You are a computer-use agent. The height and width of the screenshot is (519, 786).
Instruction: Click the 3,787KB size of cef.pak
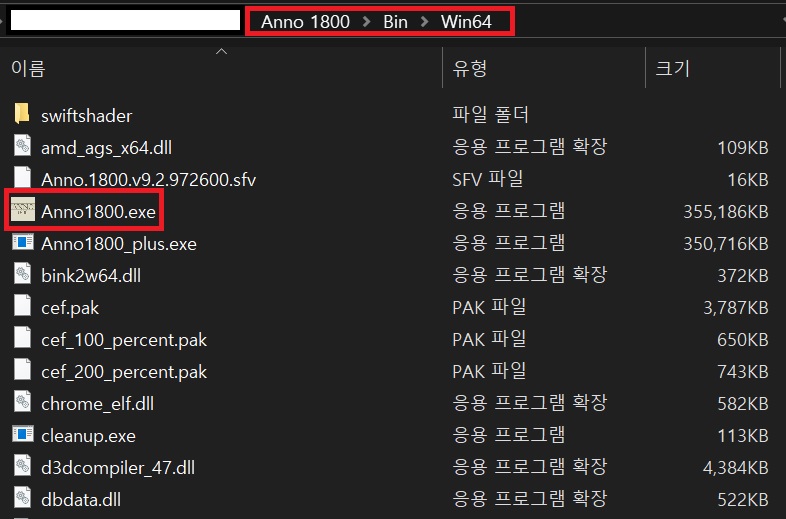(736, 308)
